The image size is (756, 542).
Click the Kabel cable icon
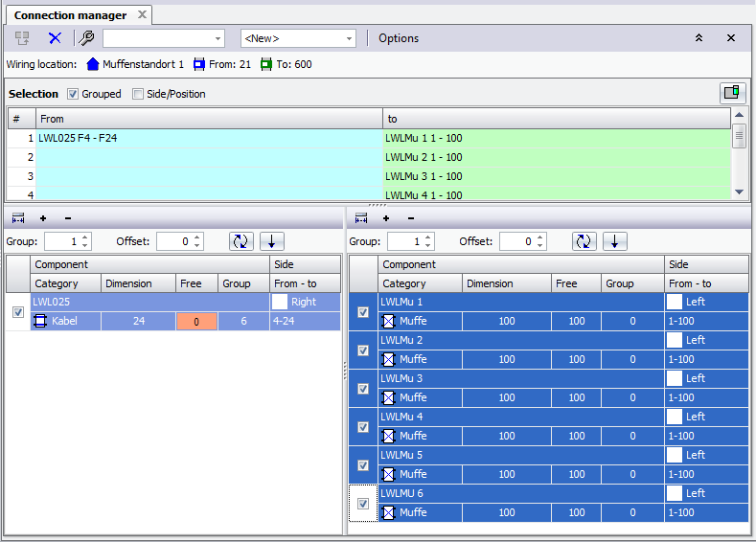pyautogui.click(x=40, y=321)
